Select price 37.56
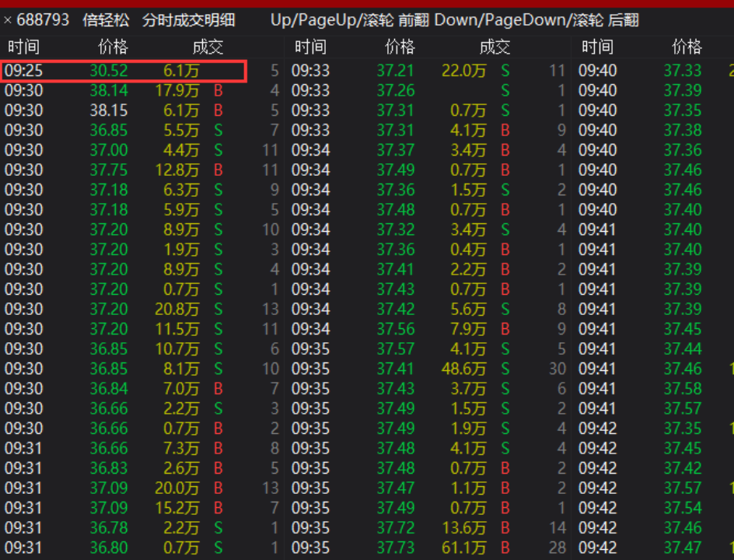Image resolution: width=734 pixels, height=560 pixels. point(396,329)
